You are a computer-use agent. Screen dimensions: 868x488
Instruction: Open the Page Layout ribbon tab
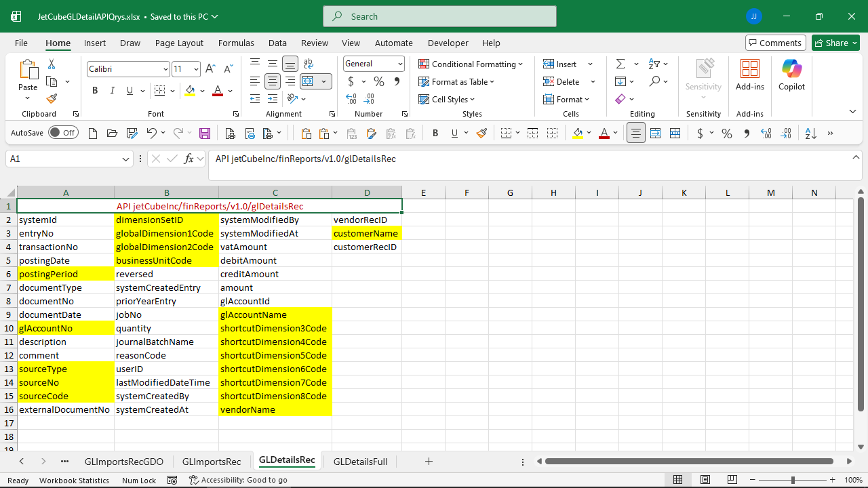coord(179,43)
